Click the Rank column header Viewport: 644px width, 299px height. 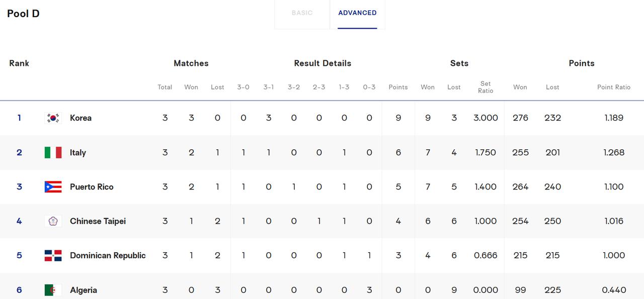(x=19, y=63)
